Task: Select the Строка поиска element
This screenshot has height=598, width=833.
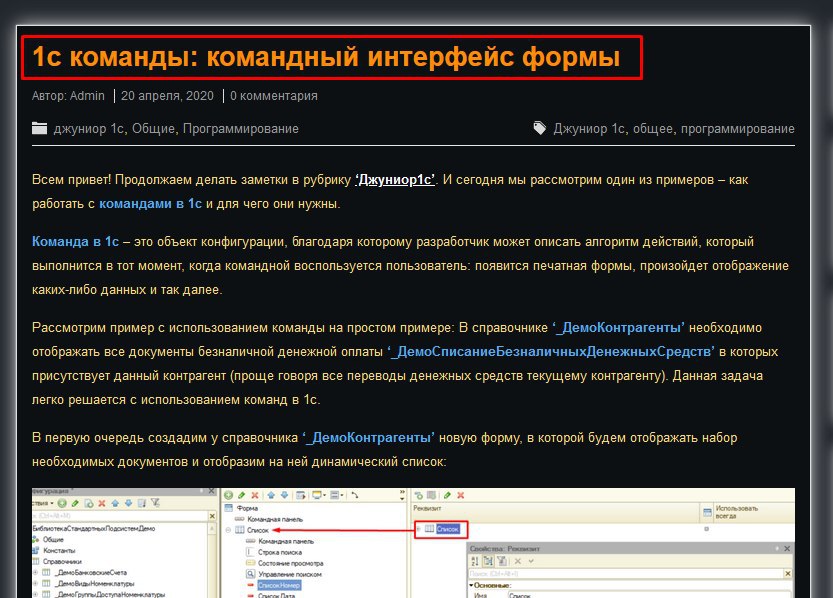Action: [280, 552]
